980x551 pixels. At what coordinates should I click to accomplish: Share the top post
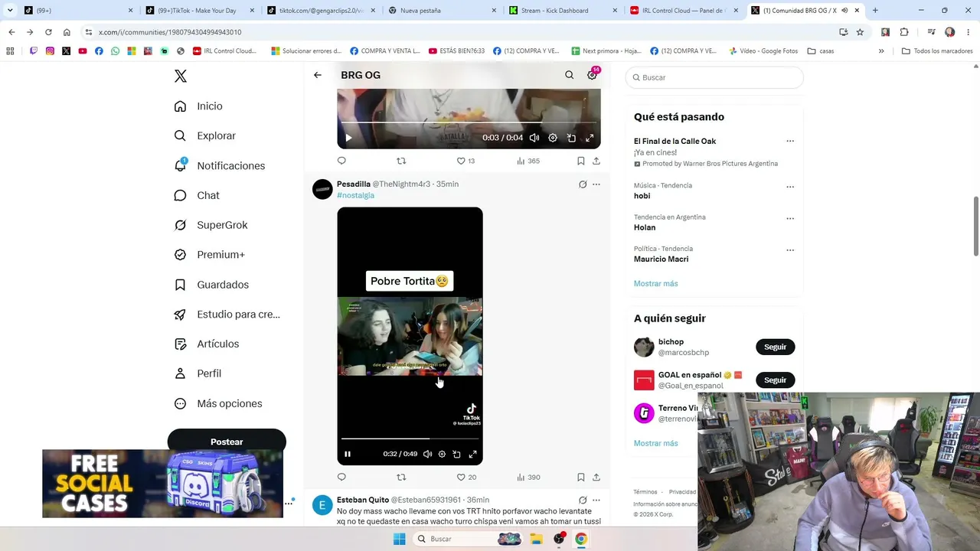pyautogui.click(x=596, y=161)
